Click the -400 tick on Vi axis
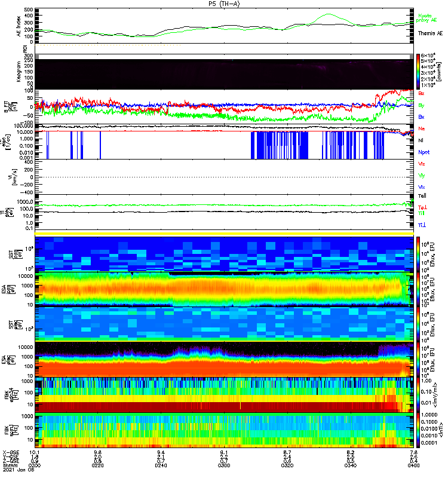 (x=27, y=192)
